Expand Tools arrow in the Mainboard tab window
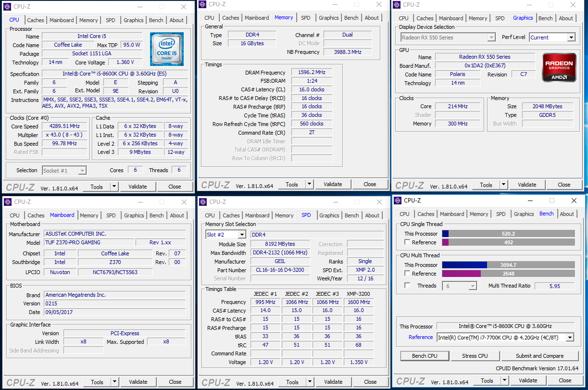The height and width of the screenshot is (390, 588). coord(114,382)
